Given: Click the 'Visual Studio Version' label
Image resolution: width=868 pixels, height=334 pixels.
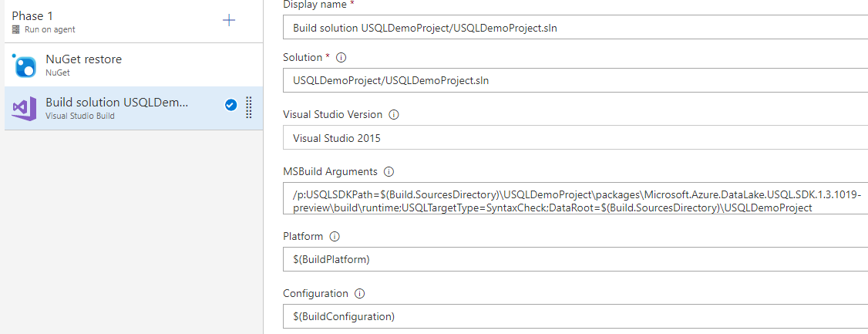Looking at the screenshot, I should point(332,115).
